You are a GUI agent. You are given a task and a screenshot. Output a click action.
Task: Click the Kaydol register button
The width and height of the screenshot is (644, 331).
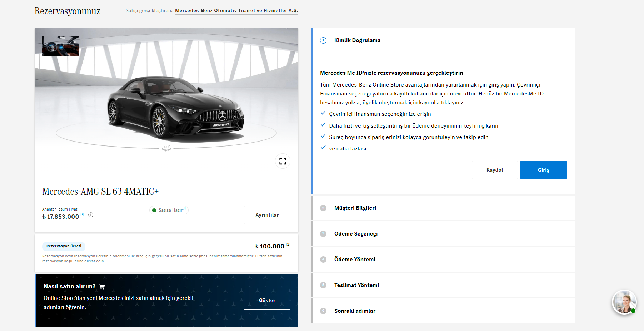[x=495, y=170]
